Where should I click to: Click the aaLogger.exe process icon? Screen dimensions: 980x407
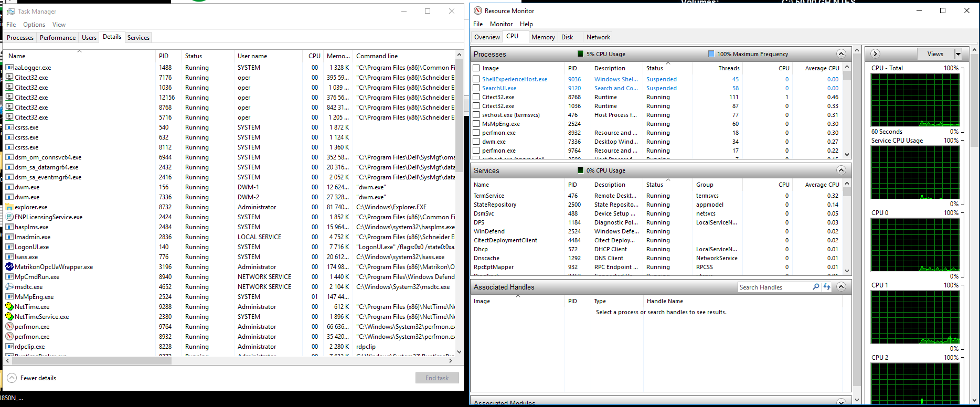click(x=9, y=68)
